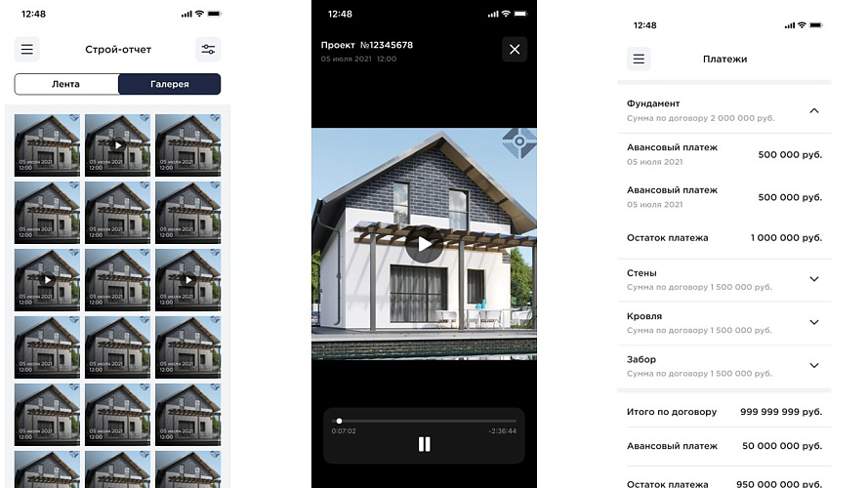Close the Проект №12345678 video viewer
Screen dimensions: 868x488
tap(515, 49)
